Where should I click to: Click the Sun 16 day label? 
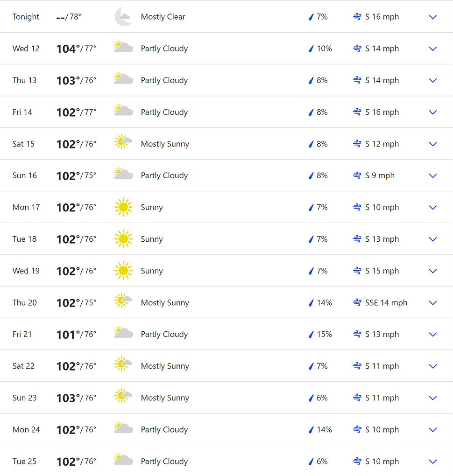click(x=24, y=175)
